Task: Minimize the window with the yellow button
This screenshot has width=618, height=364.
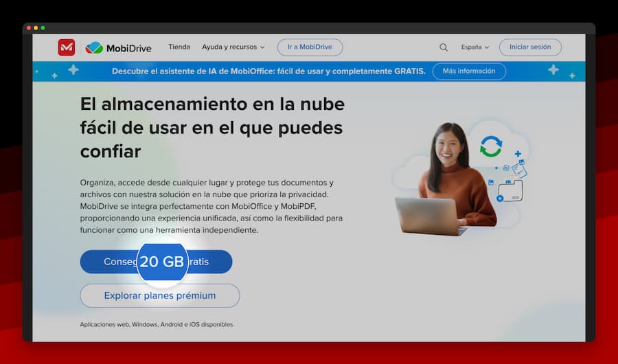Action: 36,28
